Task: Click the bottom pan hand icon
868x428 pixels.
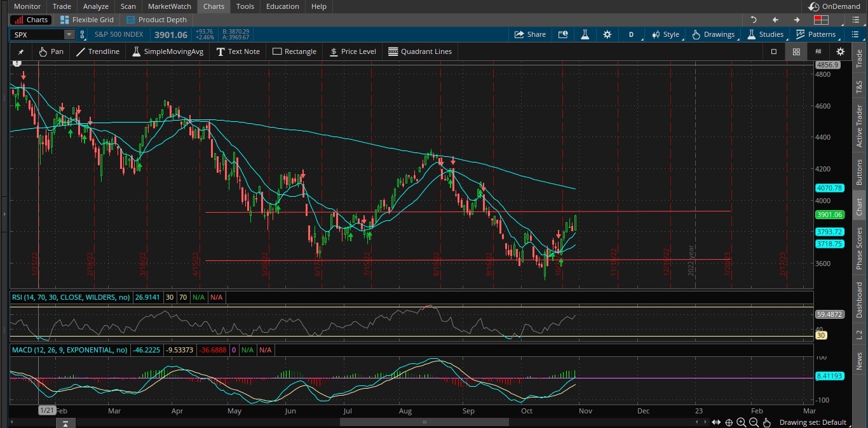Action: tap(767, 422)
